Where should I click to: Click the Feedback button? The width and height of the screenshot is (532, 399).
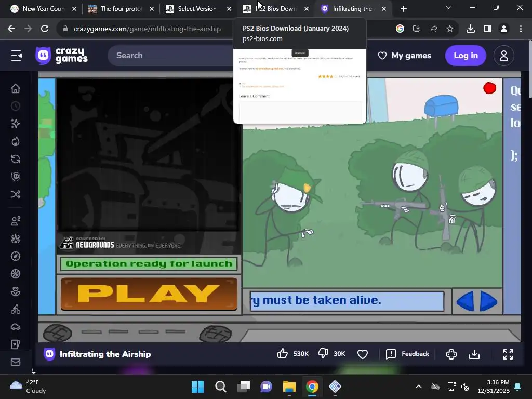pos(407,354)
